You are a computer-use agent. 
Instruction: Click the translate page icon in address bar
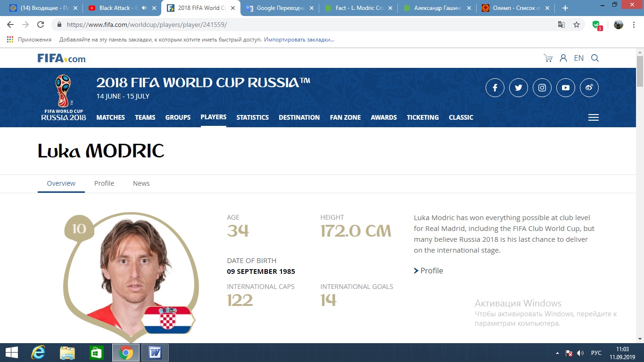561,25
